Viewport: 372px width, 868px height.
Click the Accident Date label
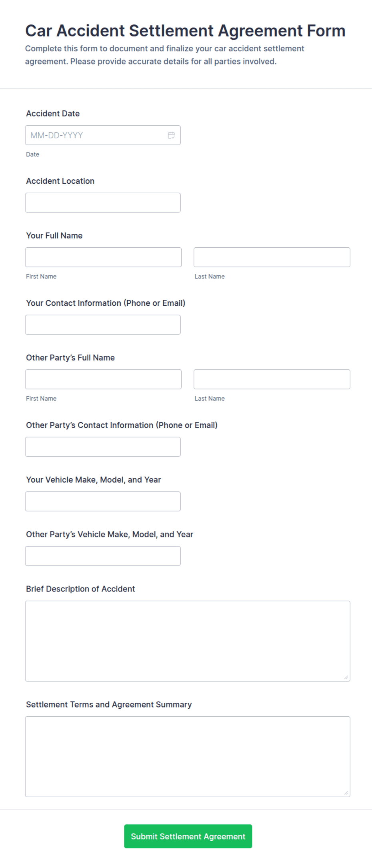tap(53, 114)
